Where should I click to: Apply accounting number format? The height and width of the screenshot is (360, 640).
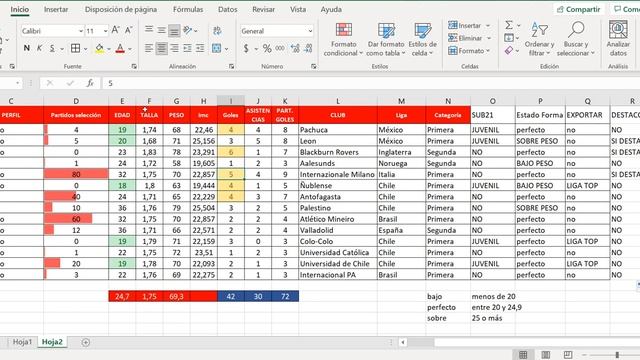pos(246,49)
